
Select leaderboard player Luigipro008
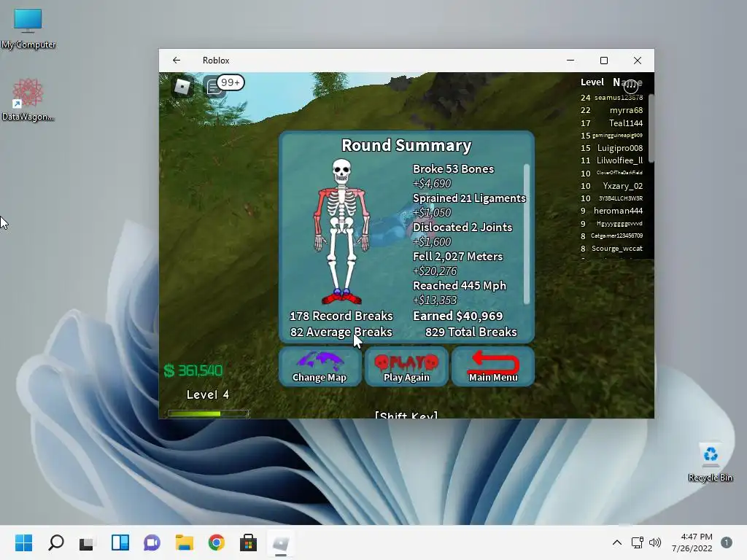coord(620,148)
